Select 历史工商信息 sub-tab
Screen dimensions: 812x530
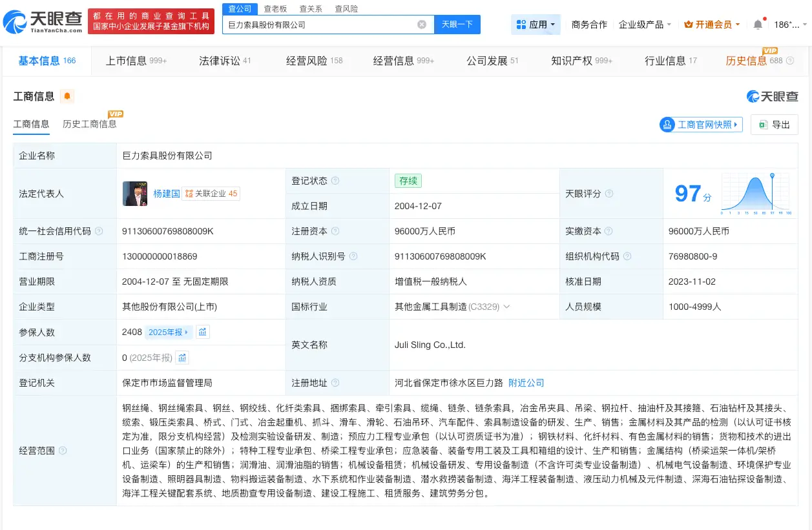89,124
